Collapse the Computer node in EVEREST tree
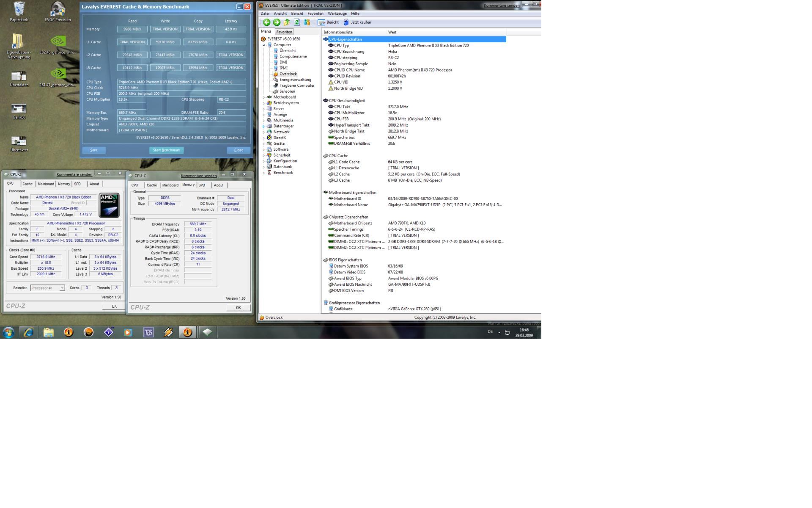This screenshot has height=508, width=812. [263, 45]
